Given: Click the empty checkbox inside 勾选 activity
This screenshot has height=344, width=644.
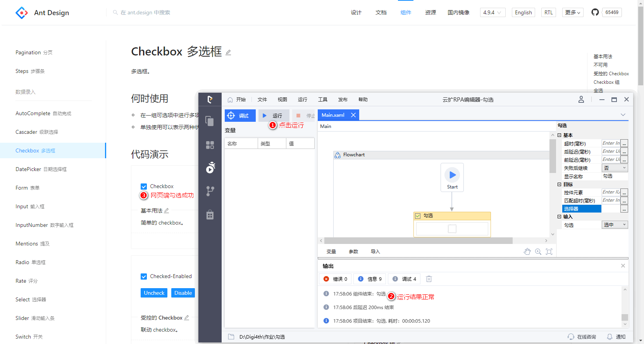Looking at the screenshot, I should point(452,229).
